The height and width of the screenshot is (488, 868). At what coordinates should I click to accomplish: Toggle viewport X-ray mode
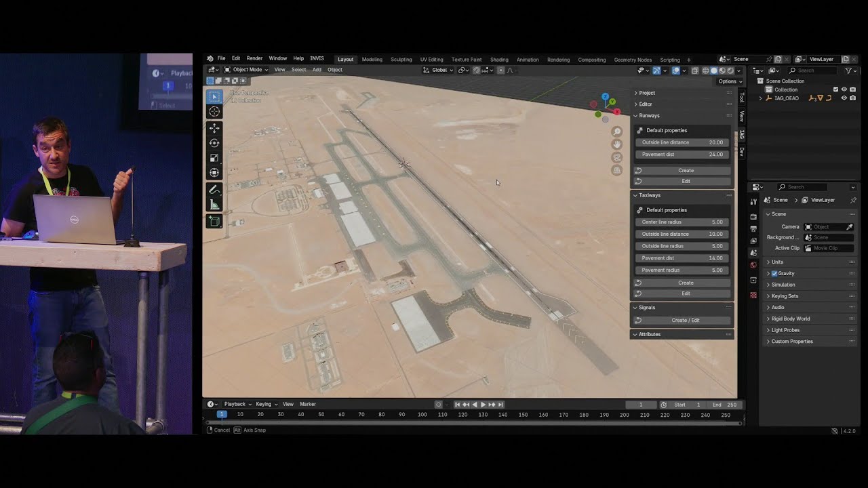click(x=695, y=70)
